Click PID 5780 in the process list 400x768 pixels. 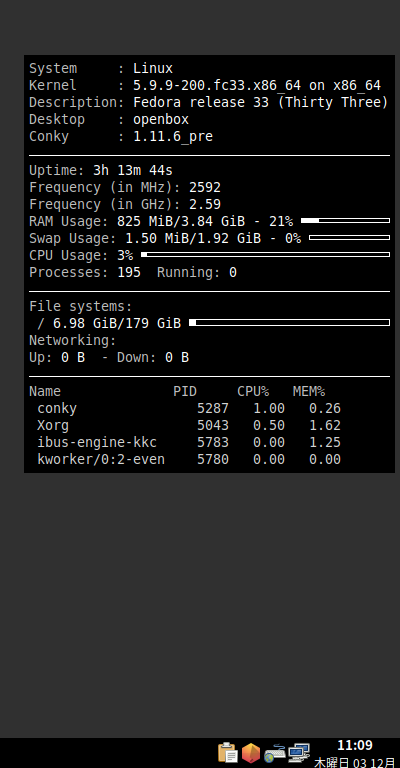point(213,459)
